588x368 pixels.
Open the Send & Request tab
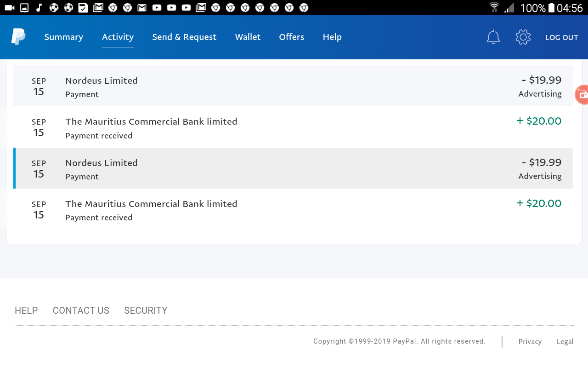(x=184, y=37)
